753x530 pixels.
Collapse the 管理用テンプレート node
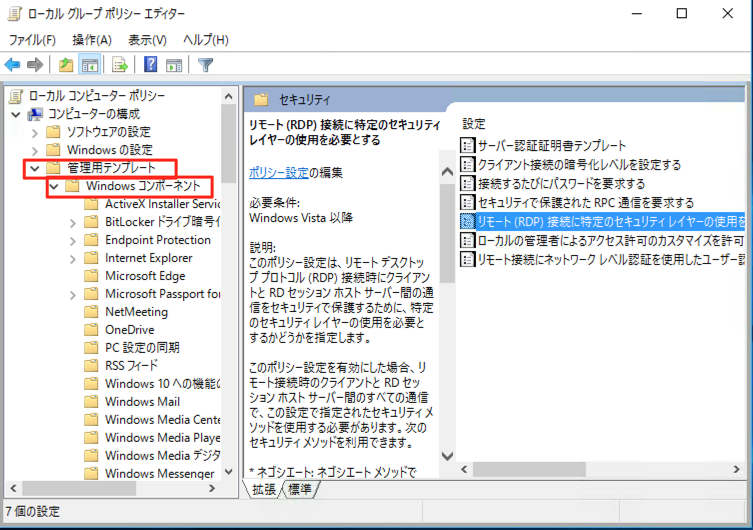[x=35, y=169]
